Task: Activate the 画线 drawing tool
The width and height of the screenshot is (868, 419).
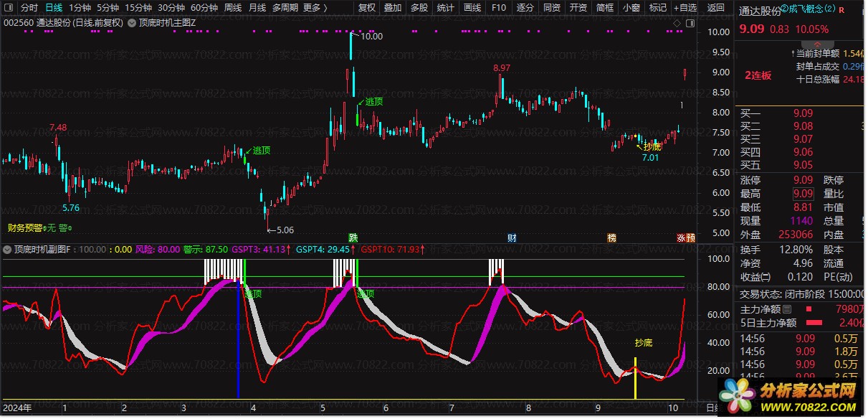Action: pos(472,8)
